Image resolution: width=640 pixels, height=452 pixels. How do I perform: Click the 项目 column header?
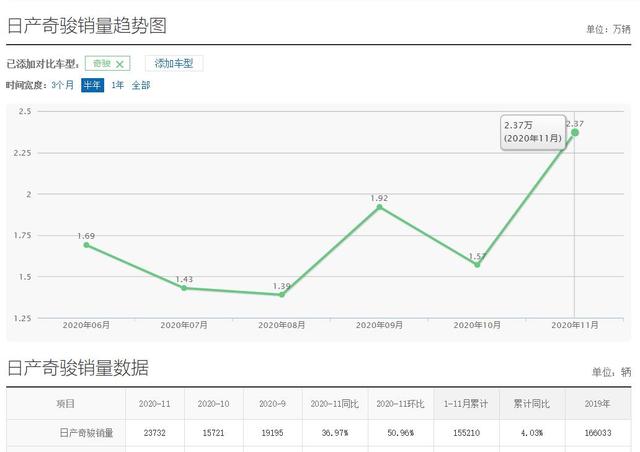[x=66, y=404]
